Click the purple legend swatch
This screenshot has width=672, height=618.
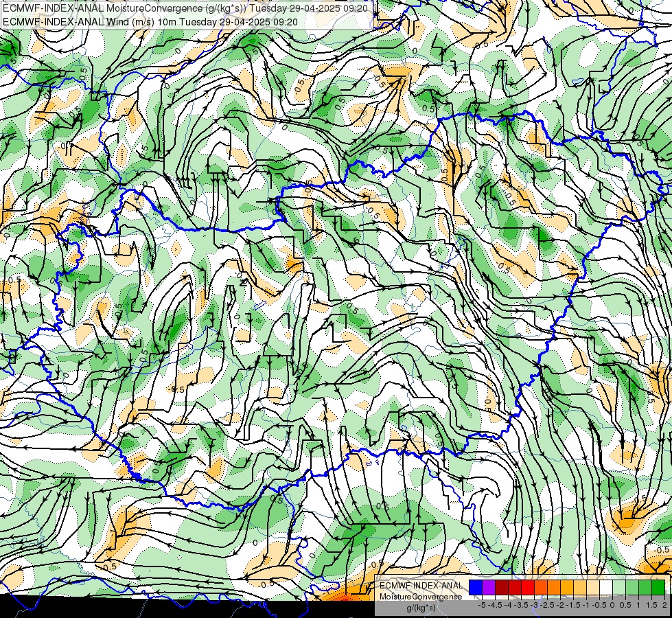pos(489,587)
